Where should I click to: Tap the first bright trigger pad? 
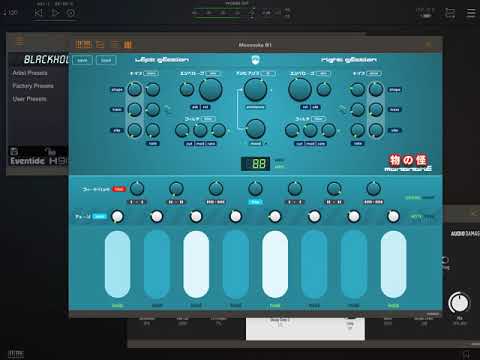click(x=117, y=264)
